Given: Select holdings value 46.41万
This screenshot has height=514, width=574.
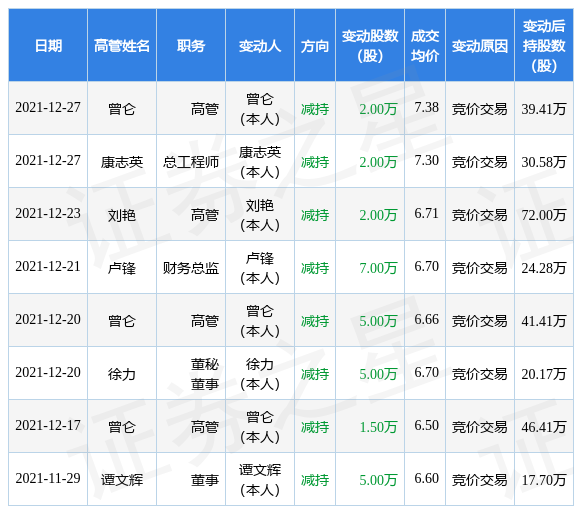Looking at the screenshot, I should point(544,427).
